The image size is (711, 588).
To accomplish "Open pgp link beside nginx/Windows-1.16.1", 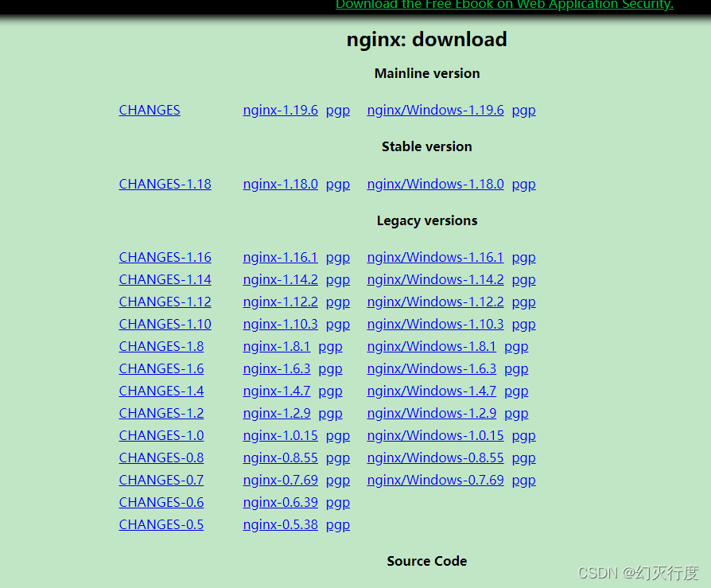I will [x=524, y=257].
